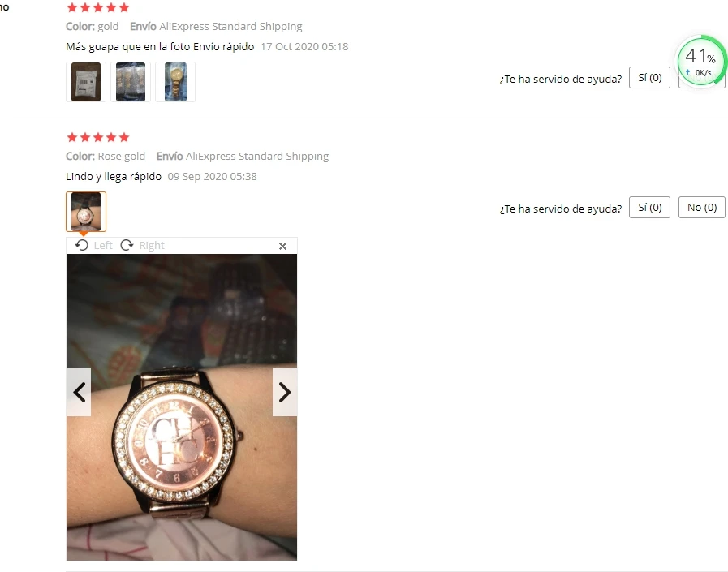728x572 pixels.
Task: Click the 41% network speed widget
Action: click(x=701, y=60)
